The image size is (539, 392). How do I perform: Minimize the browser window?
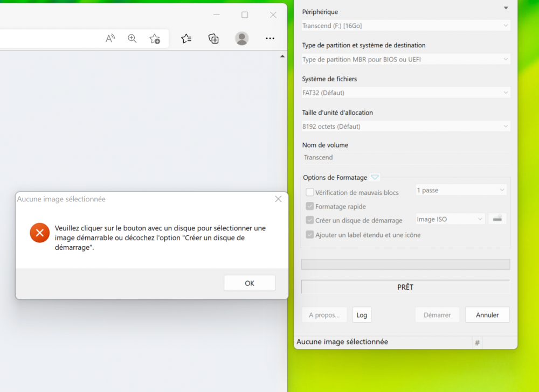[217, 15]
